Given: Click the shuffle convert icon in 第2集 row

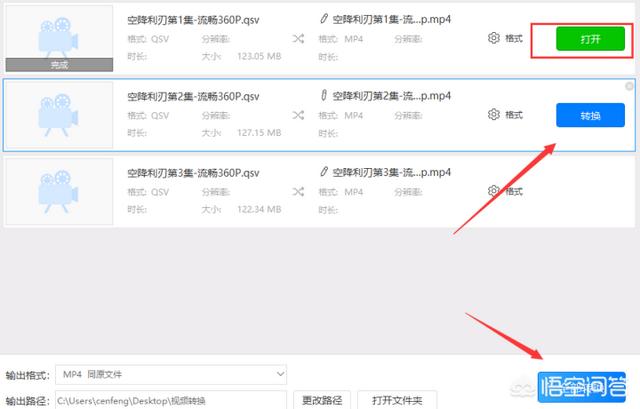Looking at the screenshot, I should 298,115.
